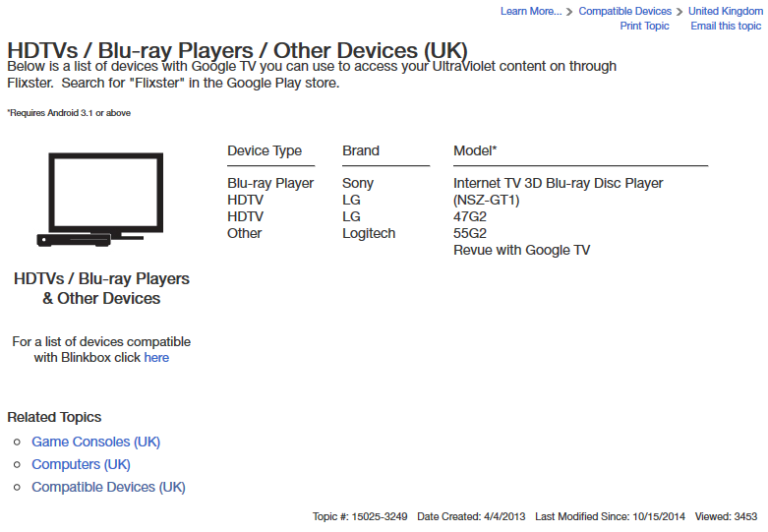Choose Email this topic

[x=726, y=26]
